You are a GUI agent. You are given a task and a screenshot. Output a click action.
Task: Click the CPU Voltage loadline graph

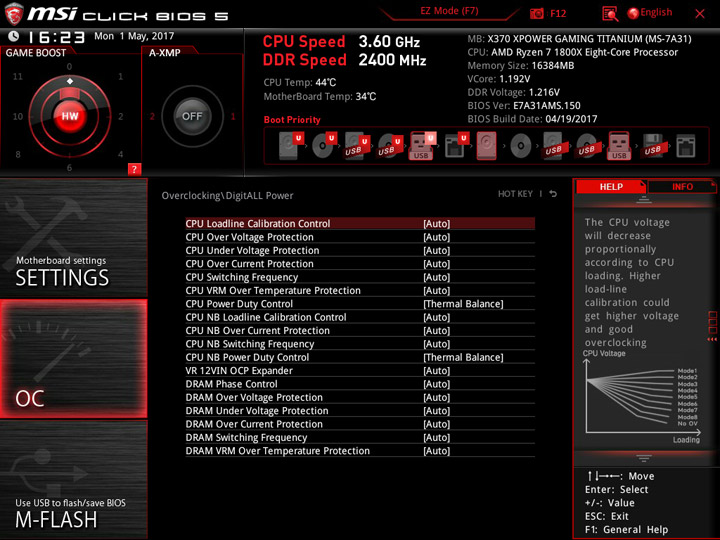[x=642, y=398]
